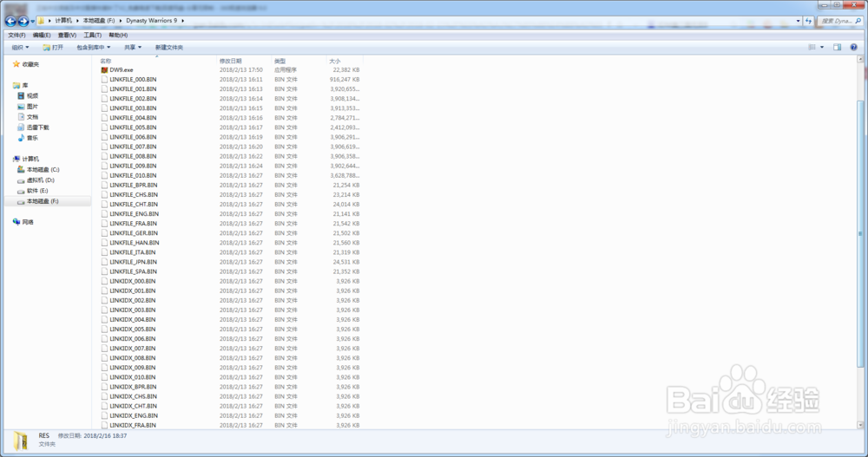The height and width of the screenshot is (457, 868).
Task: Open the Xunlei downloads library icon
Action: click(x=21, y=127)
